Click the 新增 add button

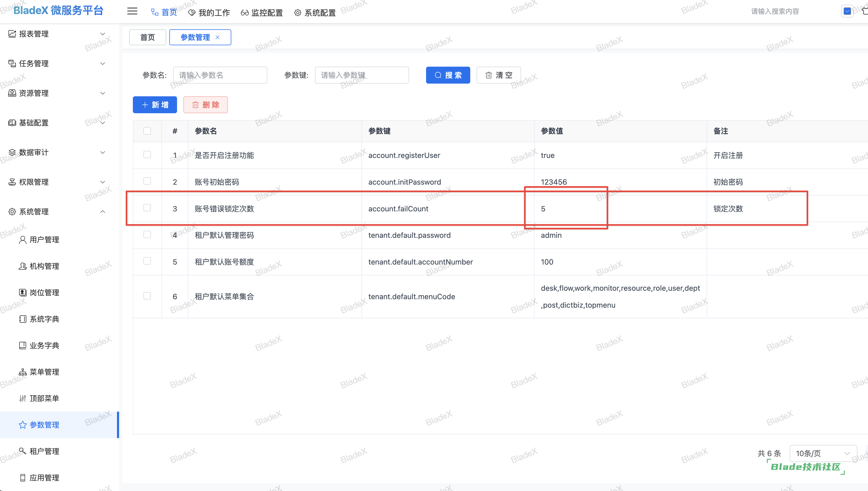coord(155,104)
